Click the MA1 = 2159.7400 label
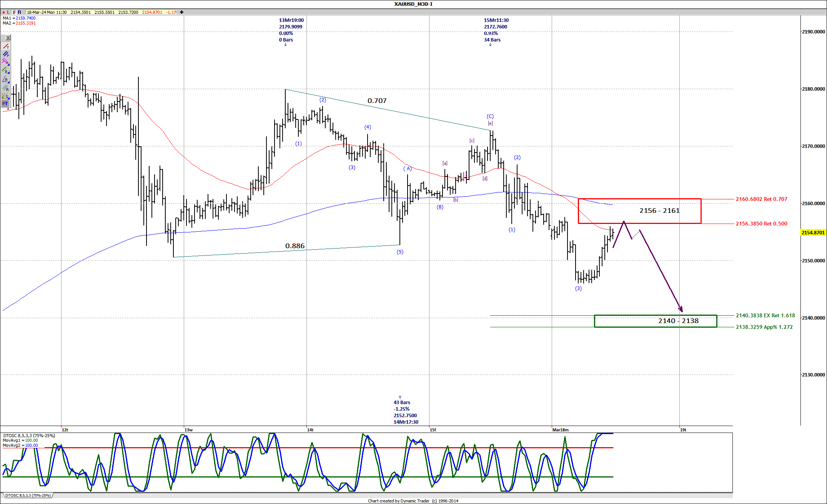This screenshot has height=504, width=827. (19, 18)
